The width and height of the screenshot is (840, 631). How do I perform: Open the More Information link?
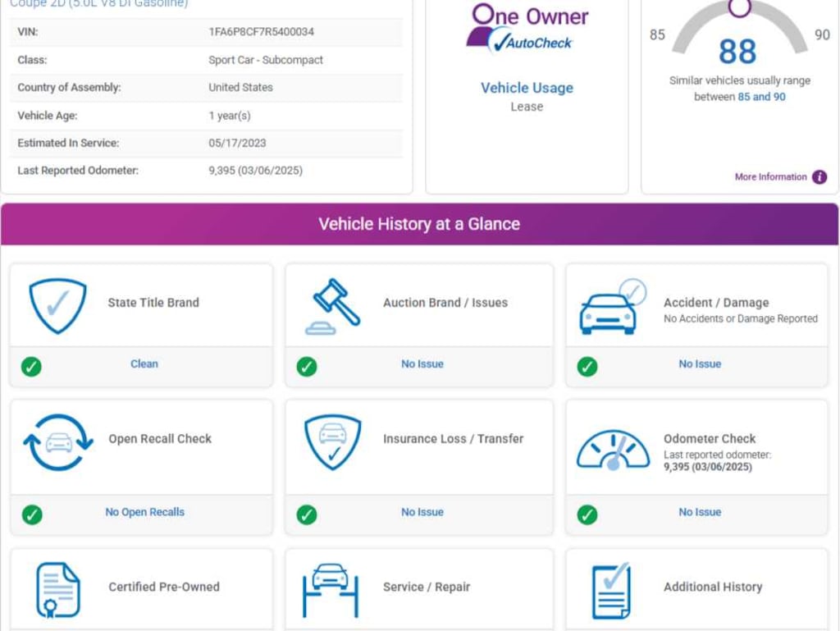(770, 177)
